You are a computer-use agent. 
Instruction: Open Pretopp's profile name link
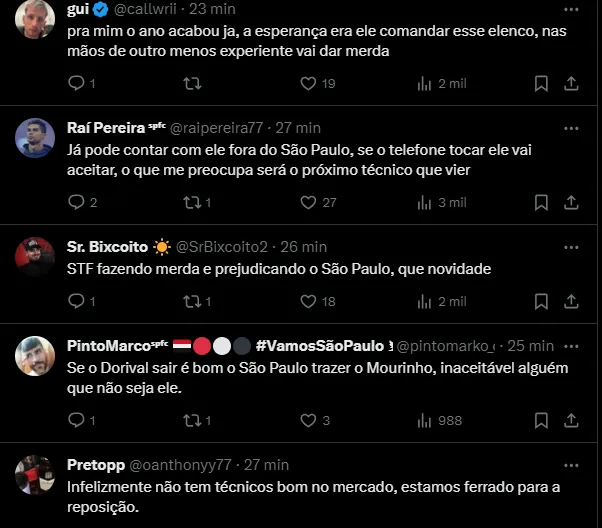pyautogui.click(x=96, y=465)
